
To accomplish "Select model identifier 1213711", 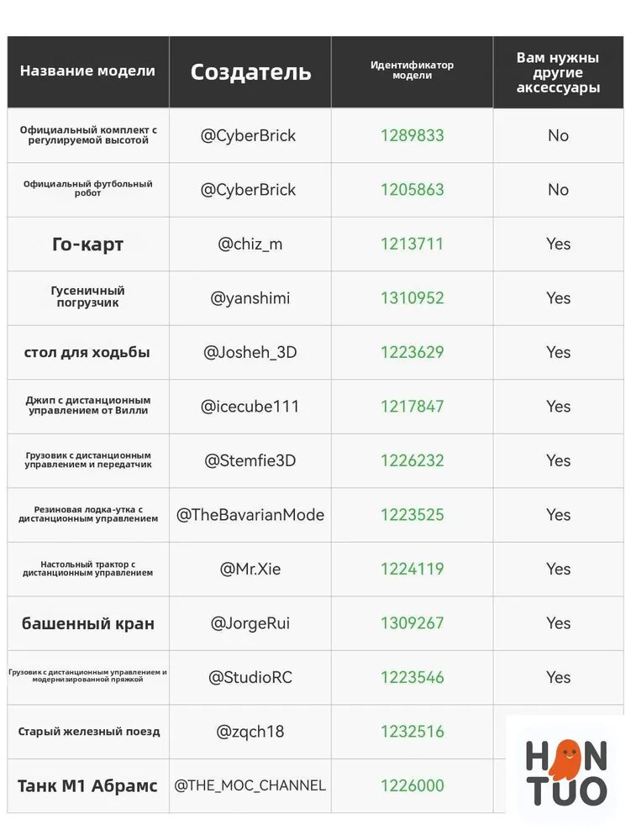I will click(x=412, y=244).
